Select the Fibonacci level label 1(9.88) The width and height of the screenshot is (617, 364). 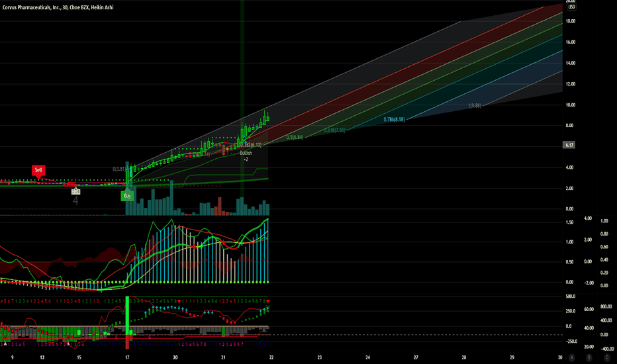[475, 105]
